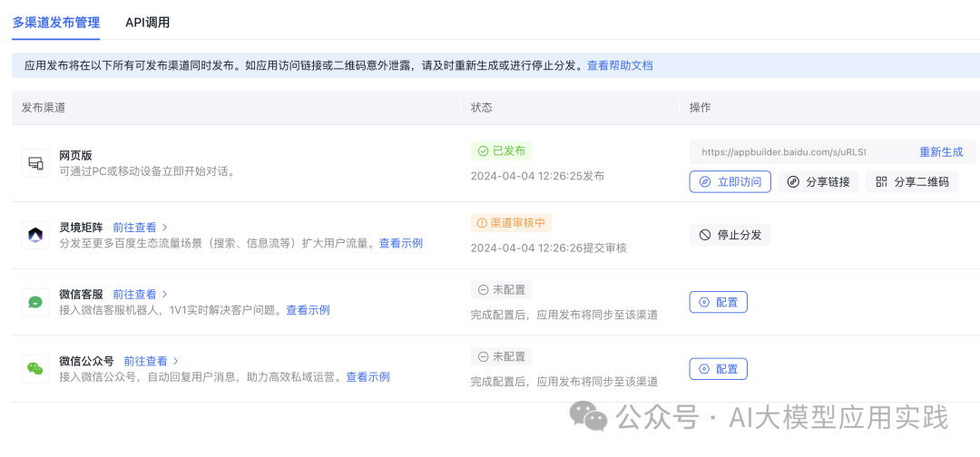This screenshot has height=457, width=980.
Task: Click the 微信客服 green chat icon
Action: (x=35, y=302)
